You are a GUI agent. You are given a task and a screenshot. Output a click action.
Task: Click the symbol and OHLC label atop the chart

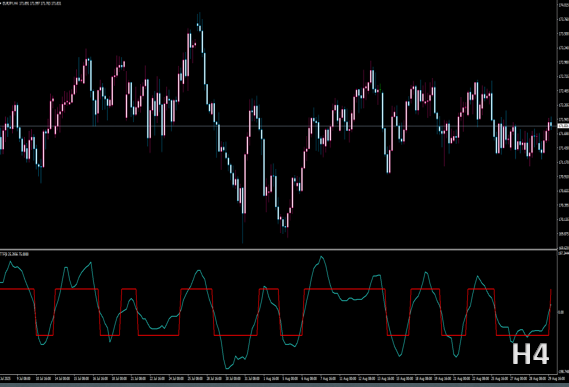[x=31, y=3]
